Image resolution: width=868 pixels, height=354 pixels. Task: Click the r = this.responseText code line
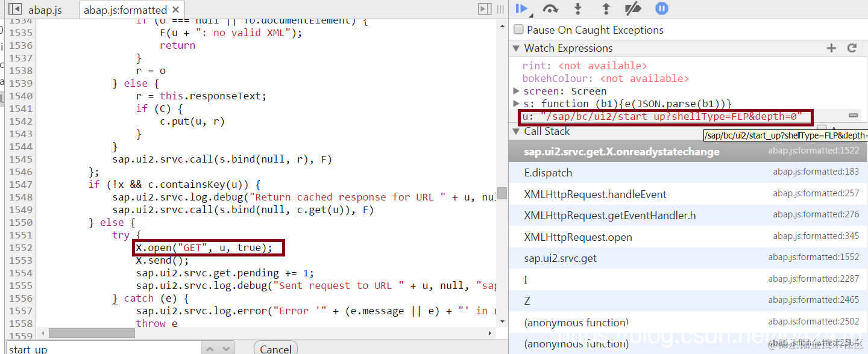pos(201,96)
